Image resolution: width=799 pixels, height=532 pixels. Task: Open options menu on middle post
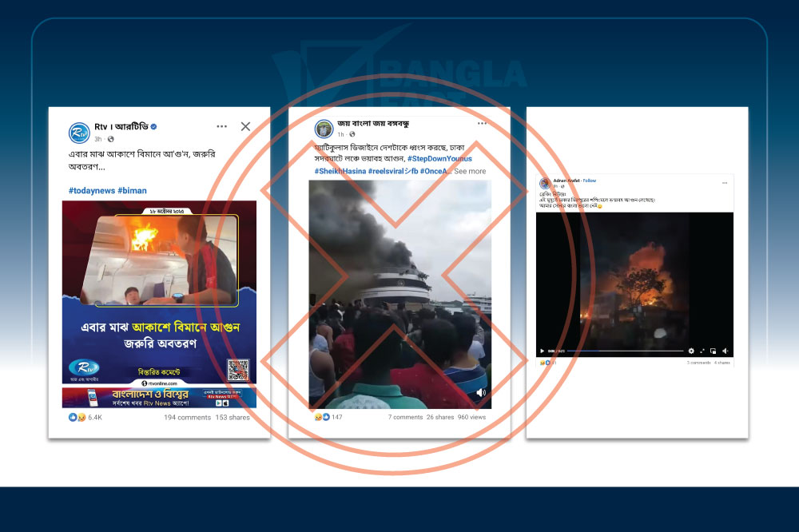483,125
